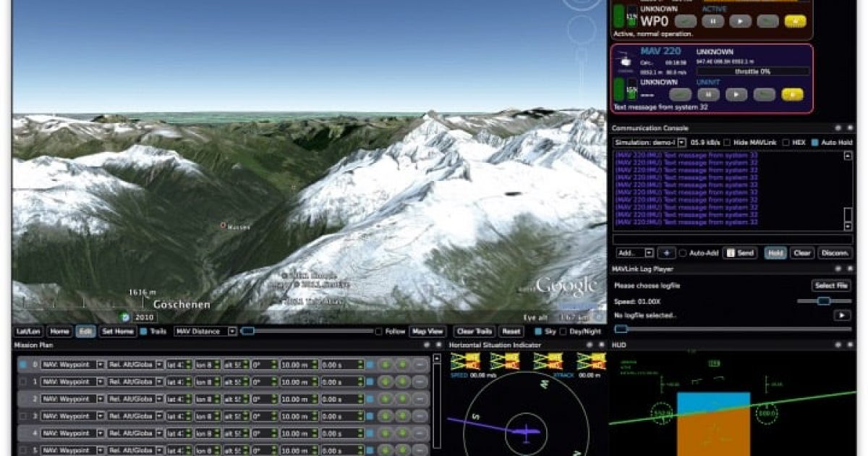Move waypoint 0 down with green arrow

tap(403, 365)
